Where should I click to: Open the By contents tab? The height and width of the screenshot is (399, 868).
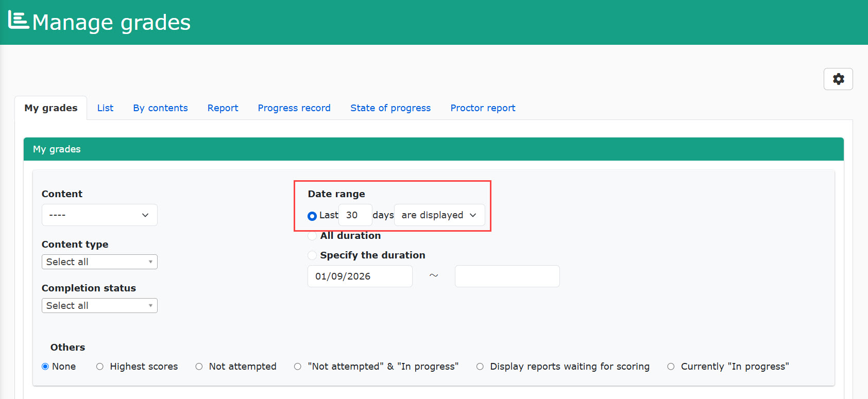click(160, 108)
